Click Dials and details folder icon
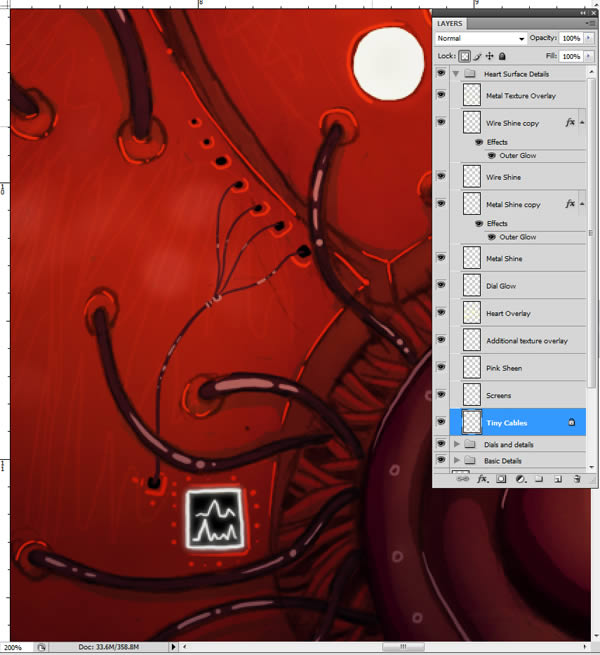The height and width of the screenshot is (655, 600). point(470,444)
